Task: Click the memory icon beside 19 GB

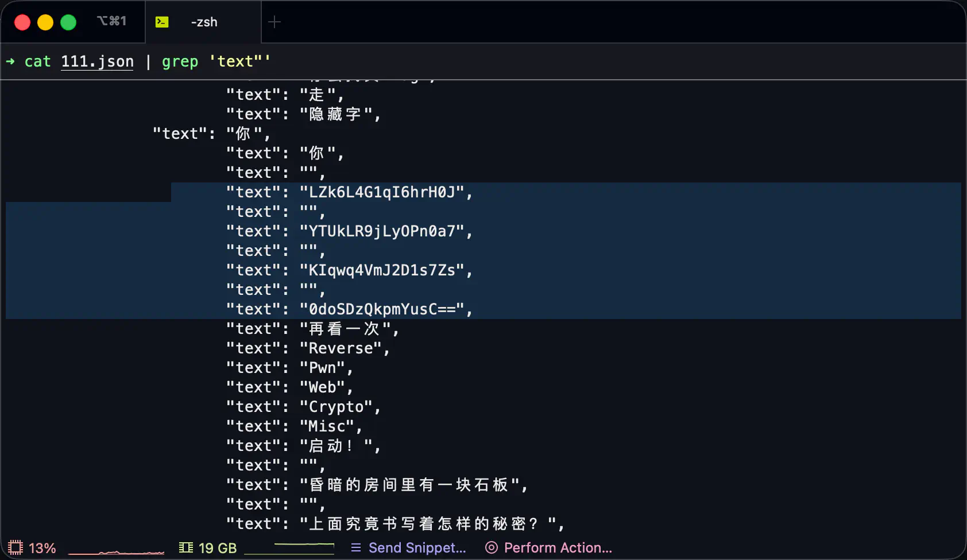Action: [x=185, y=547]
